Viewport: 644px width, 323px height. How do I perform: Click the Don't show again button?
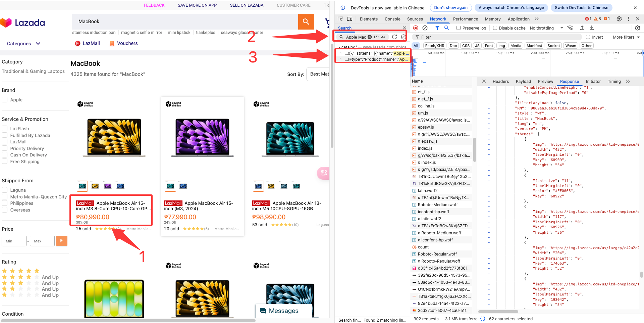click(451, 8)
